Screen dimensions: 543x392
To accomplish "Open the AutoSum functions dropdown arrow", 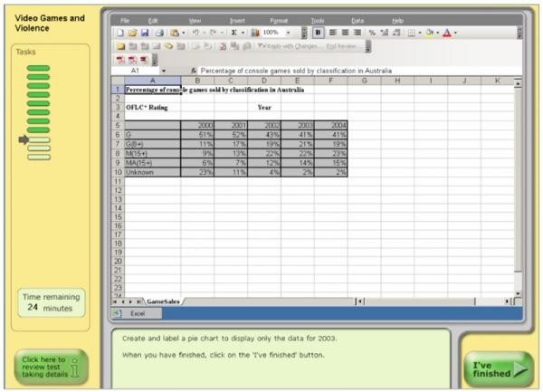I will pyautogui.click(x=243, y=33).
